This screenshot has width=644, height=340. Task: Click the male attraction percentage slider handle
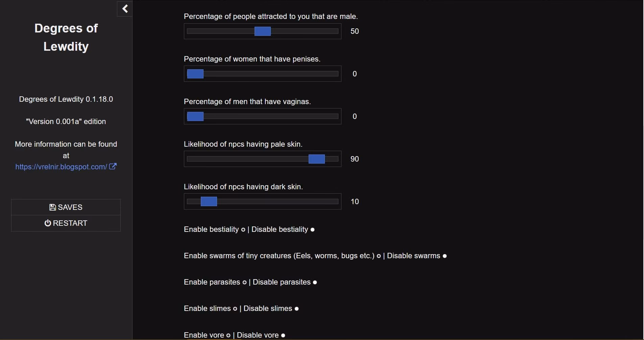pos(263,31)
